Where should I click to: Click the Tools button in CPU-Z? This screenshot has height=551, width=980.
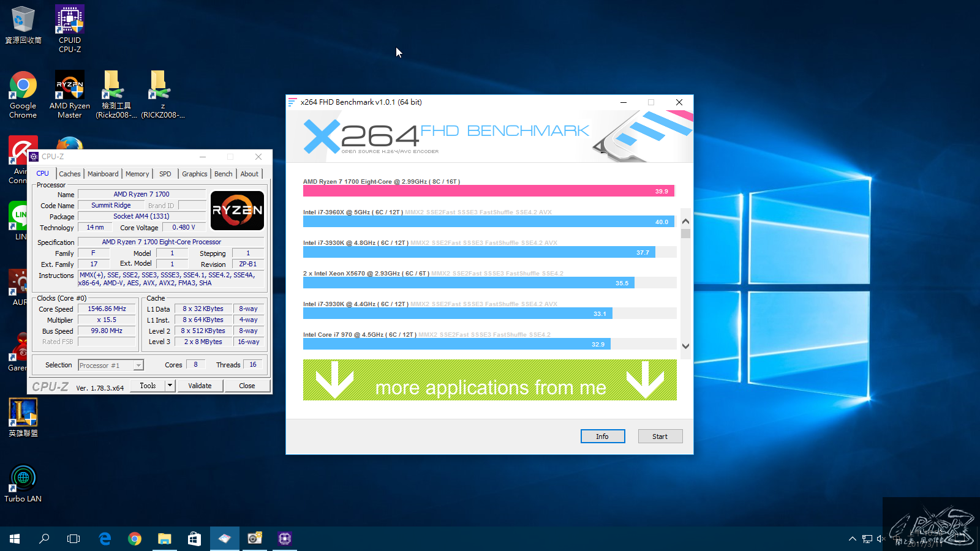[x=148, y=386]
